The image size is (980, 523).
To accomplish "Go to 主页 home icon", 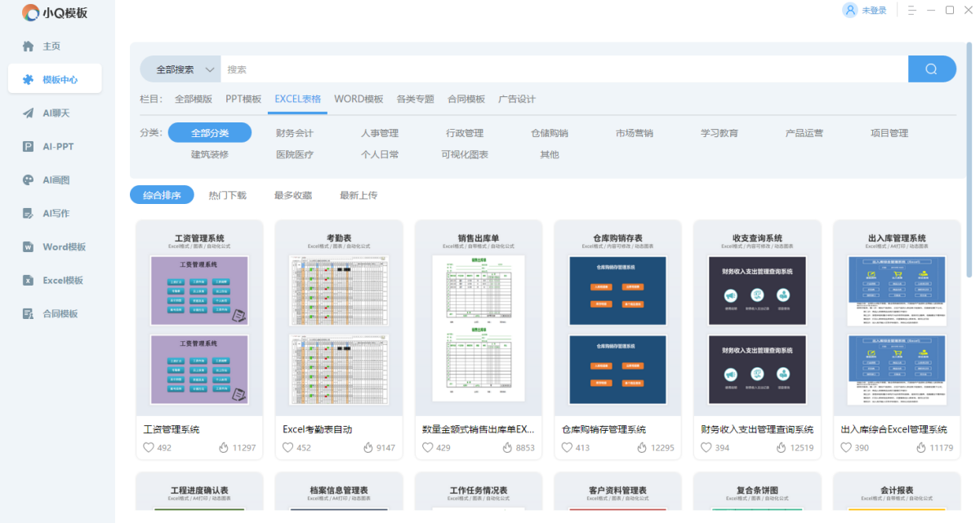I will click(28, 47).
